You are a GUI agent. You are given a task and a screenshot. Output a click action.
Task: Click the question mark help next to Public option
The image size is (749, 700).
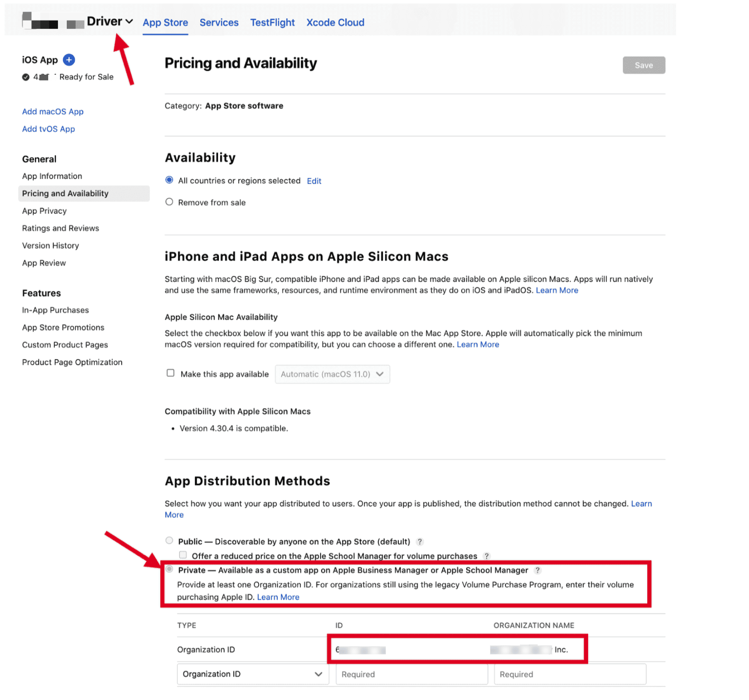[x=420, y=541]
